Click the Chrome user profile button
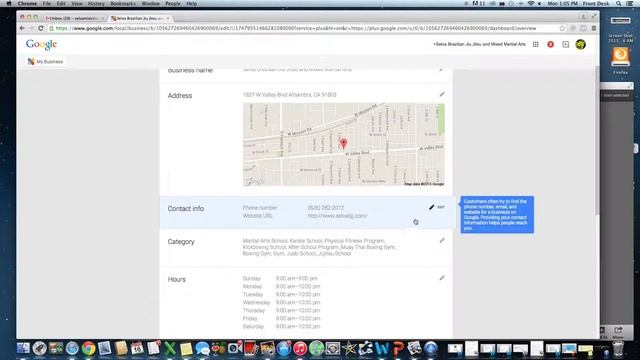 coord(583,17)
